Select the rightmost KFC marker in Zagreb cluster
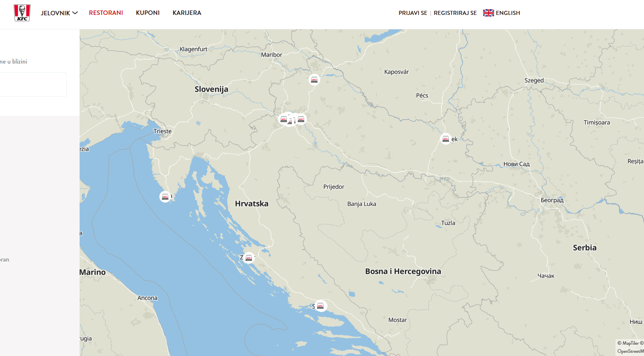The width and height of the screenshot is (644, 356). click(301, 119)
